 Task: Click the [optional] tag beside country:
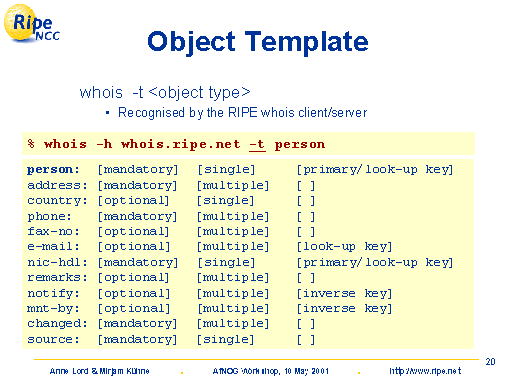pos(133,201)
